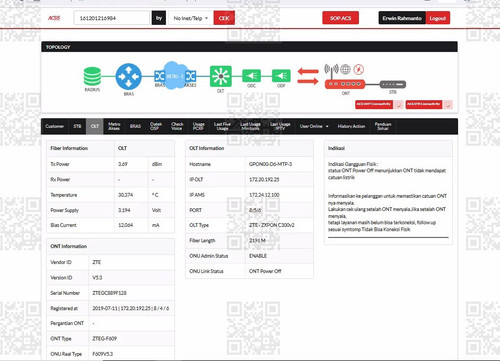Click the search number input field
The width and height of the screenshot is (500, 361).
point(112,18)
